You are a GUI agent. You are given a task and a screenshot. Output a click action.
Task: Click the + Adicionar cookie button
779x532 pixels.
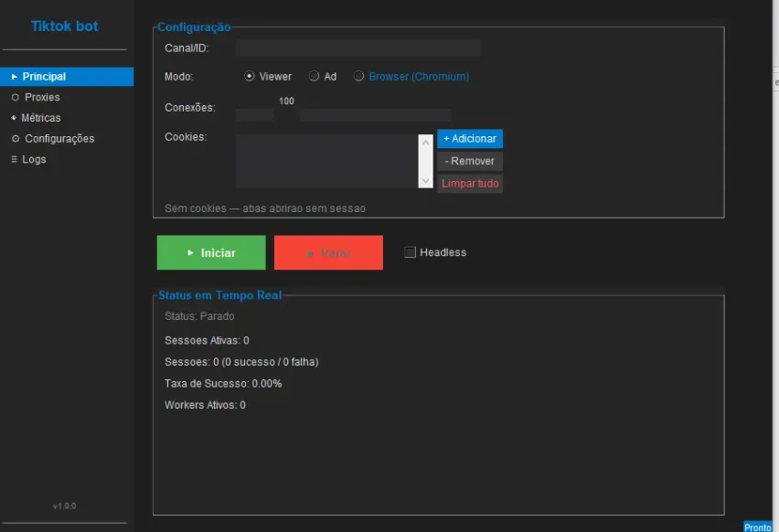[x=470, y=139]
